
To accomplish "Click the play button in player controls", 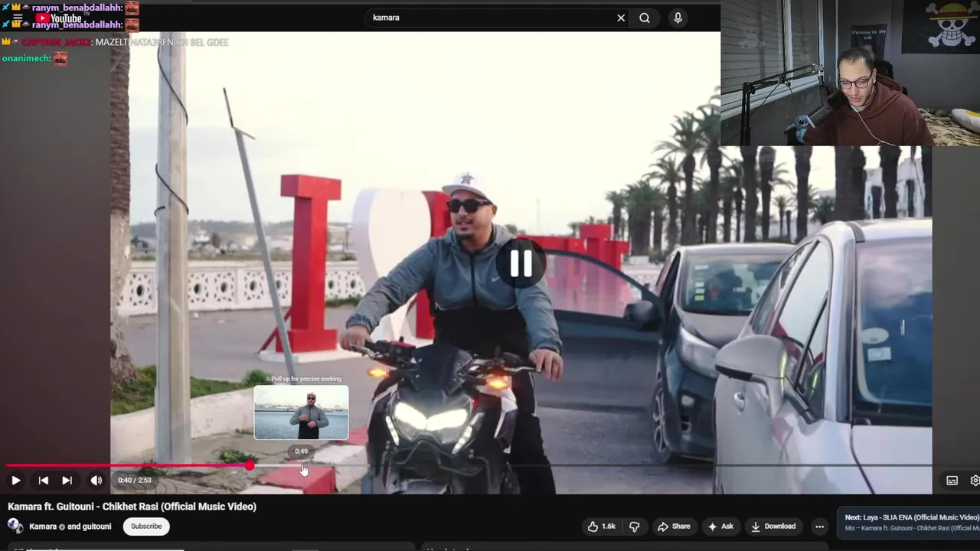I will coord(15,481).
